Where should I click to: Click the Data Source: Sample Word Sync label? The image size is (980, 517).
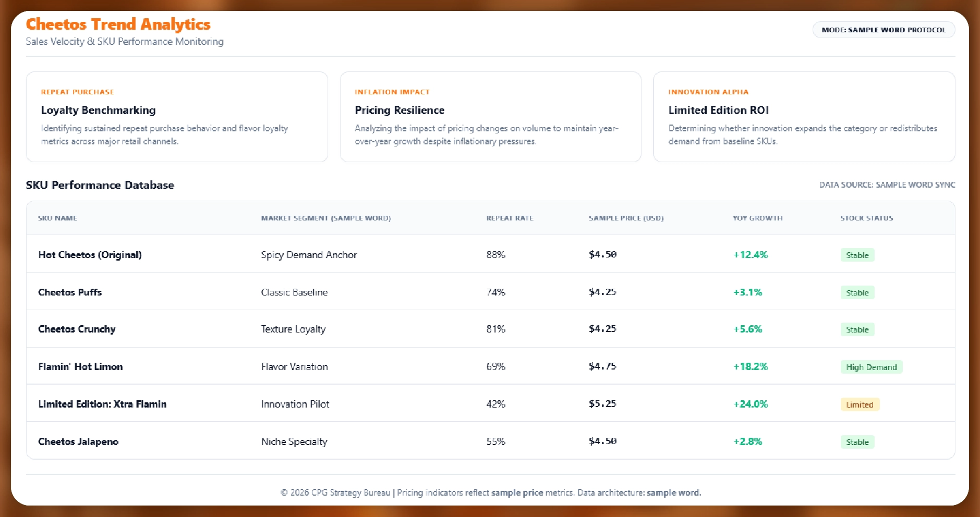click(x=887, y=185)
